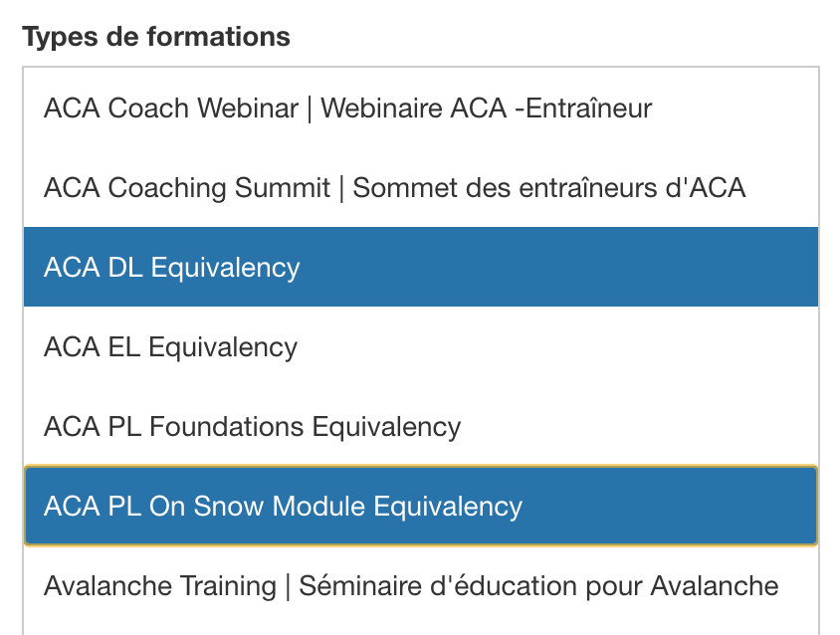The image size is (840, 635).
Task: Deselect ACA PL On Snow Module Equivalency
Action: point(283,506)
